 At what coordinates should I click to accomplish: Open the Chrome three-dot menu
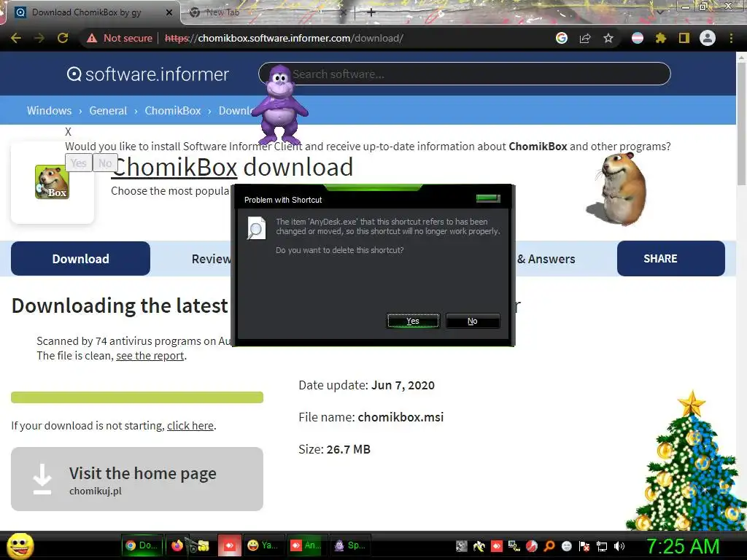(x=731, y=38)
